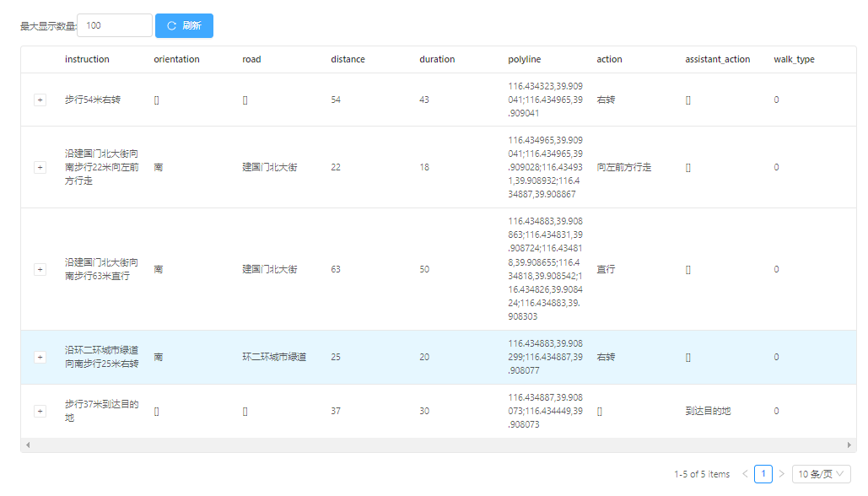Expand the row '步行37米到达目的地'
868x496 pixels.
pyautogui.click(x=40, y=411)
